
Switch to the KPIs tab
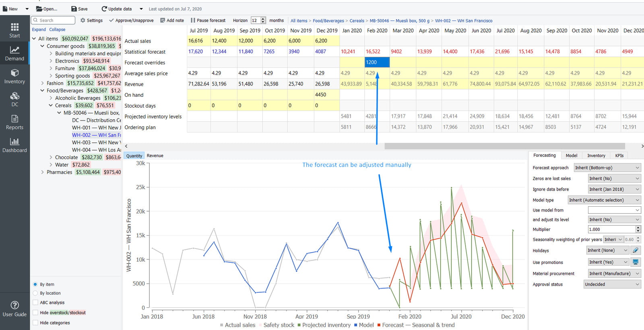point(619,156)
